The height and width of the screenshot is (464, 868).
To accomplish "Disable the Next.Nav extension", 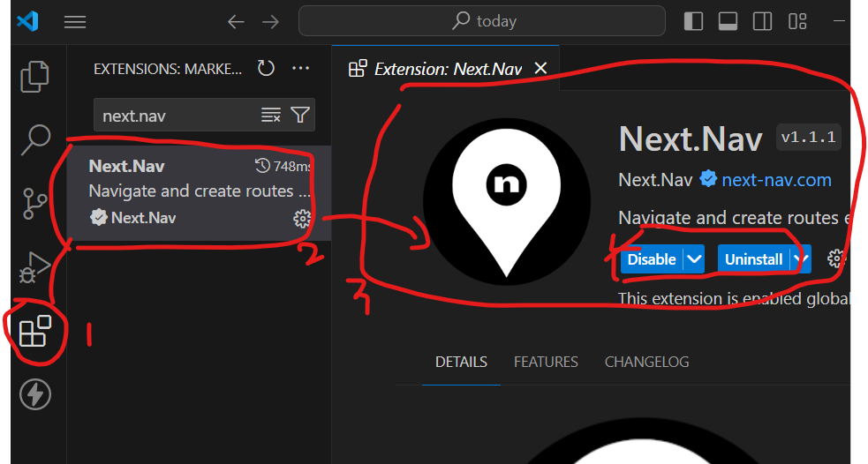I will pyautogui.click(x=652, y=259).
